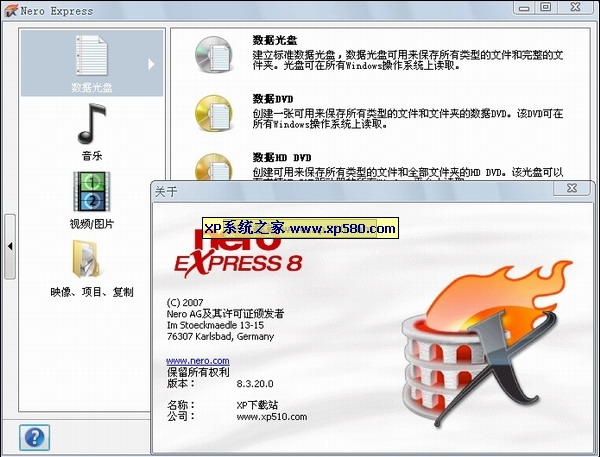This screenshot has width=600, height=457.
Task: Select the 数据HD DVD heading
Action: click(282, 158)
